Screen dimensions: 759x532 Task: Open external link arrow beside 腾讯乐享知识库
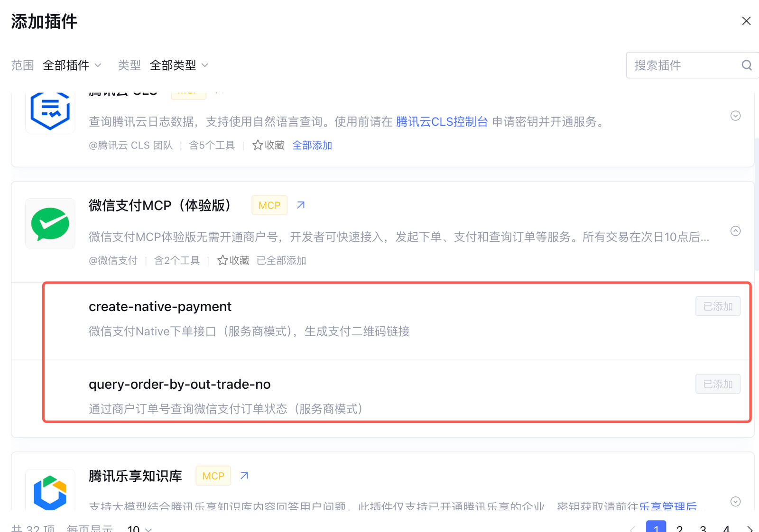tap(244, 476)
